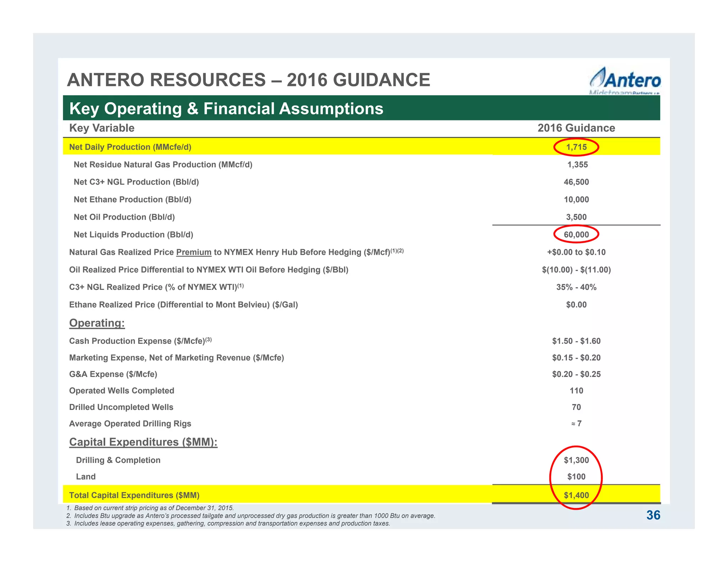Click Capital Expenditures ($MM): heading

143,442
